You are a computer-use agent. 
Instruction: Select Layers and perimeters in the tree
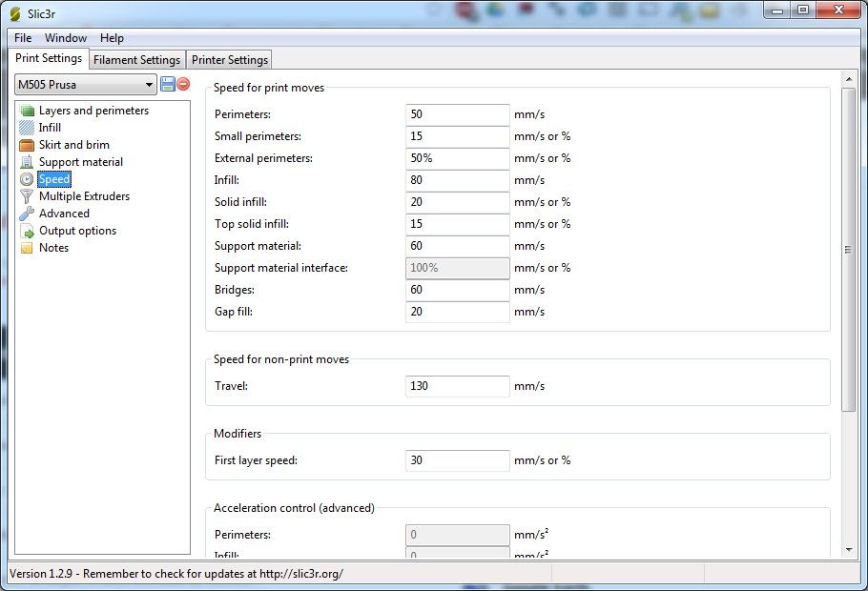pyautogui.click(x=93, y=111)
